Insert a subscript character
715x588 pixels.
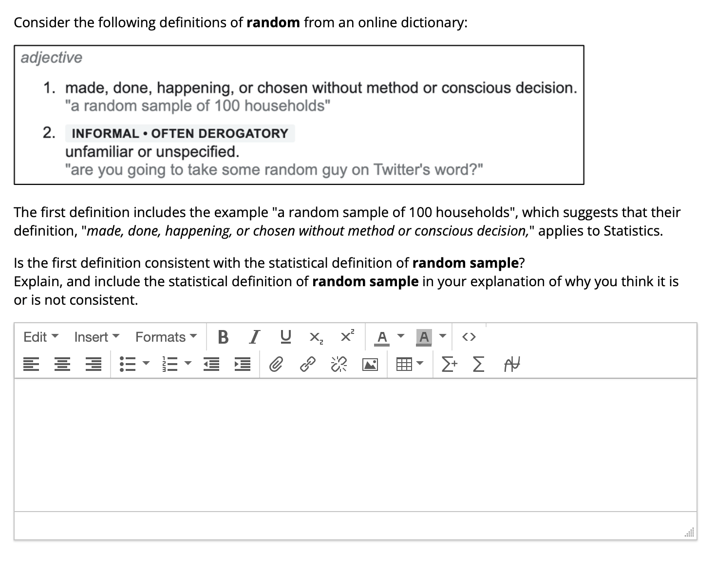[x=316, y=337]
